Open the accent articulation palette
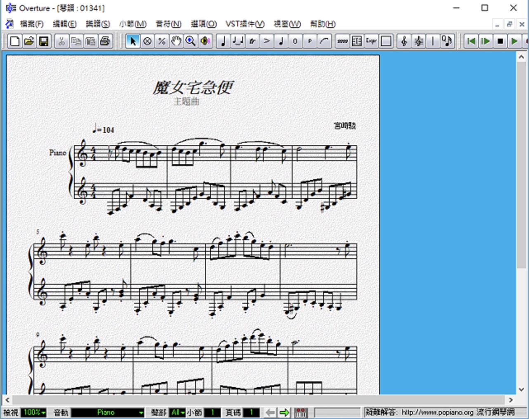 point(267,41)
